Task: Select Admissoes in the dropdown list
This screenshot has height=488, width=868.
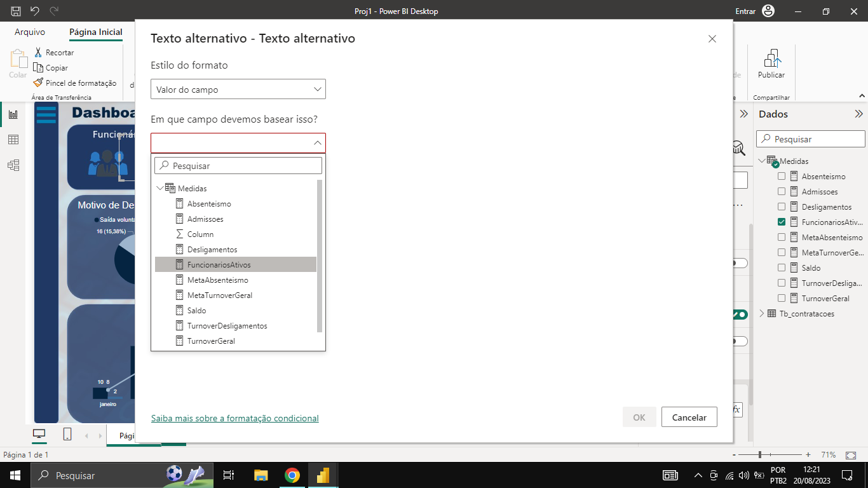Action: pos(236,219)
